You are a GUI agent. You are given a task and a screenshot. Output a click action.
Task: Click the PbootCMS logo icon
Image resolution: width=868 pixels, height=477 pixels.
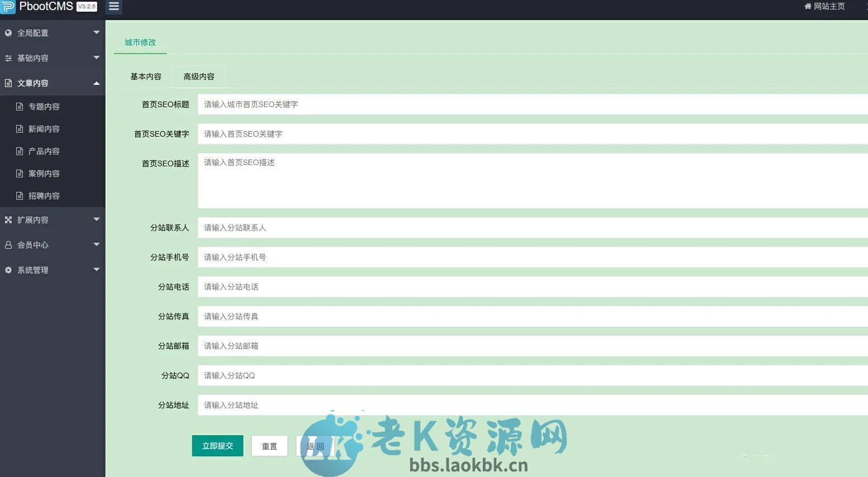pos(7,7)
